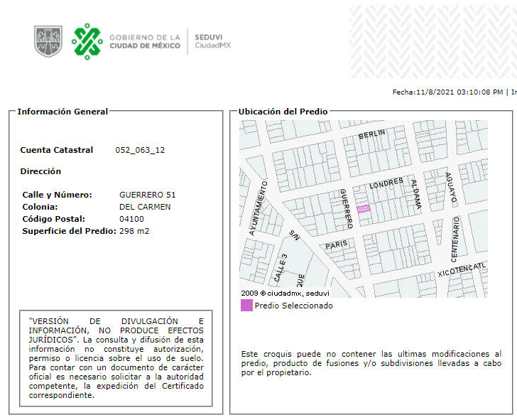Click the ALDAMA street label on the map

[x=416, y=194]
